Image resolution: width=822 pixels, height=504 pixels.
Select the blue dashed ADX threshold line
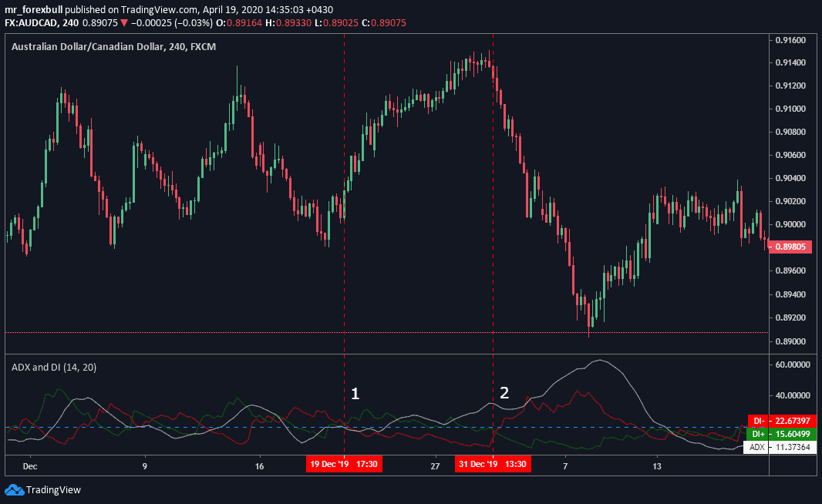[193, 427]
